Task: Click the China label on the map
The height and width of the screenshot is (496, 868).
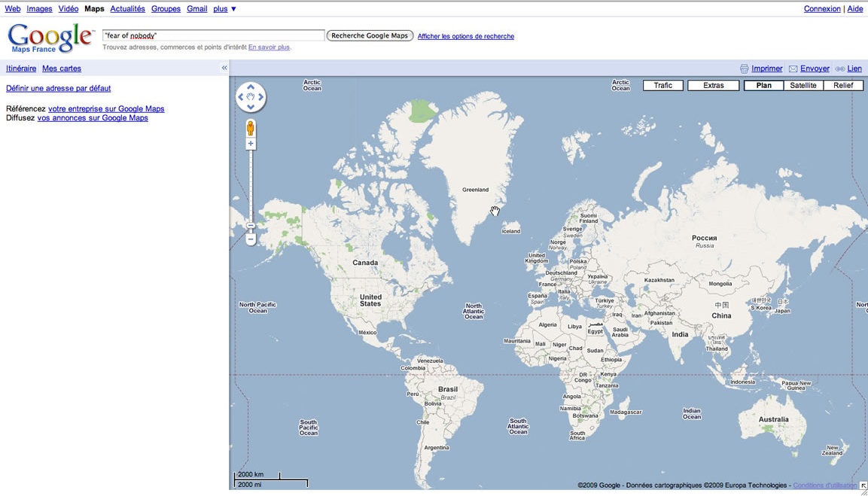Action: click(x=721, y=316)
